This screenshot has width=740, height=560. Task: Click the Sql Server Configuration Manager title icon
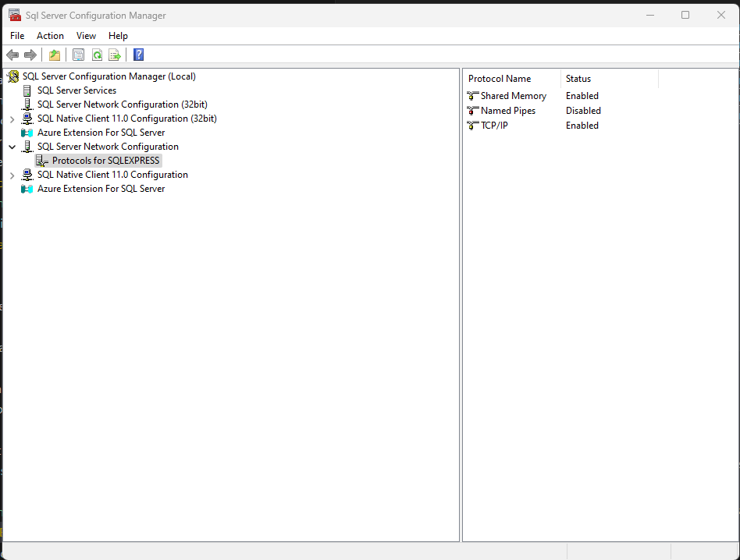click(x=15, y=15)
